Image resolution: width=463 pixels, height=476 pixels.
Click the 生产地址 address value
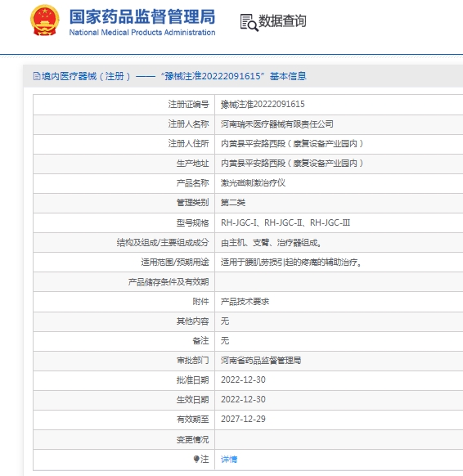[292, 164]
